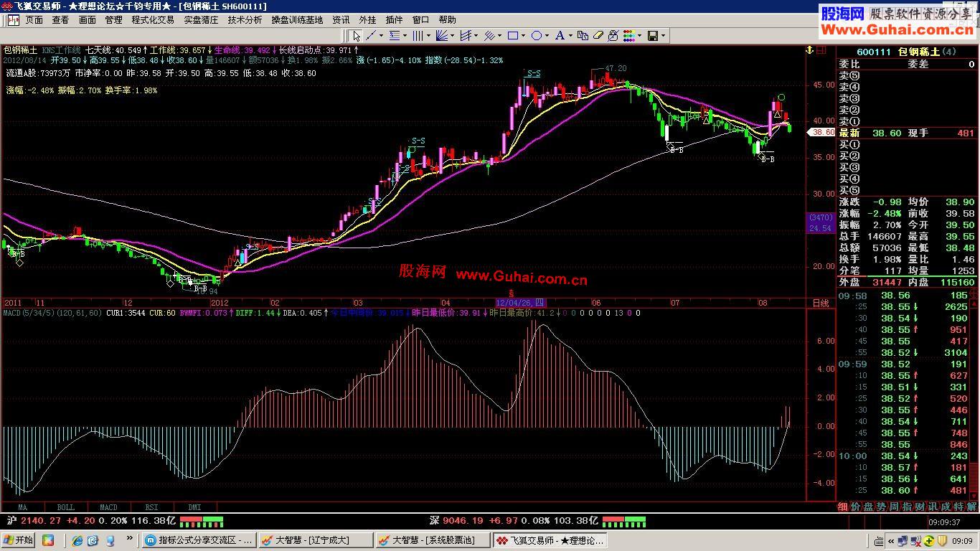
Task: Expand the circle tool dropdown arrow
Action: tap(547, 35)
